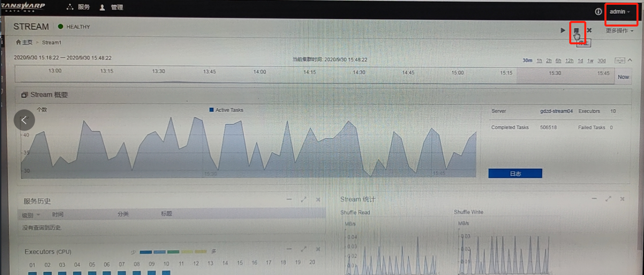This screenshot has width=644, height=275.
Task: Click the Now marker on the timeline
Action: tap(623, 77)
